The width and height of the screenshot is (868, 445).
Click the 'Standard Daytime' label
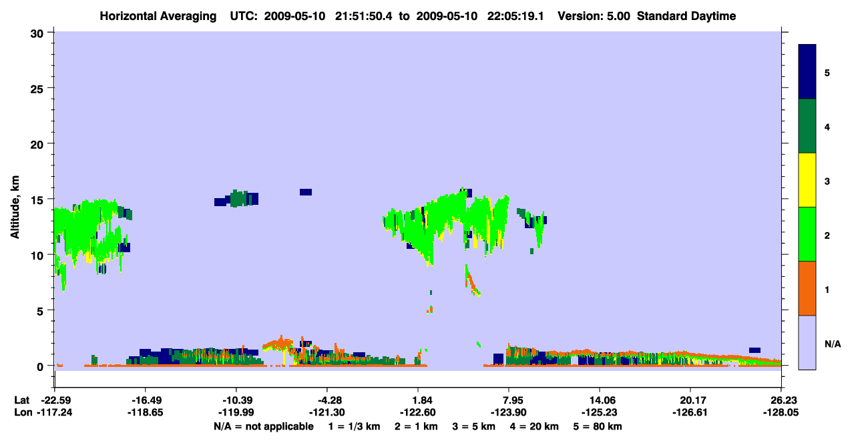tap(686, 16)
